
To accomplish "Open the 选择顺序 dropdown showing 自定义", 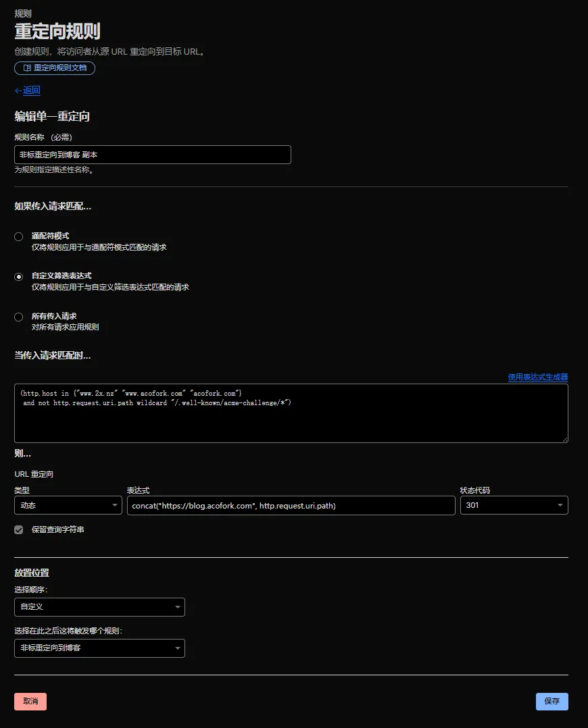I will 99,607.
